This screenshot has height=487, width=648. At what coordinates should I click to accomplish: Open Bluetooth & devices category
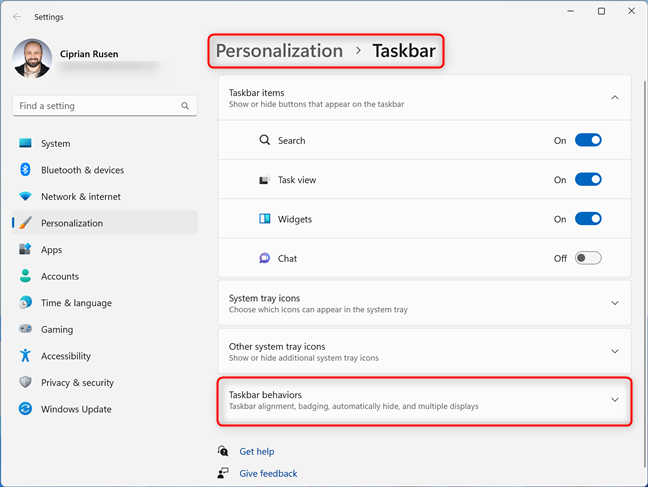[x=105, y=170]
